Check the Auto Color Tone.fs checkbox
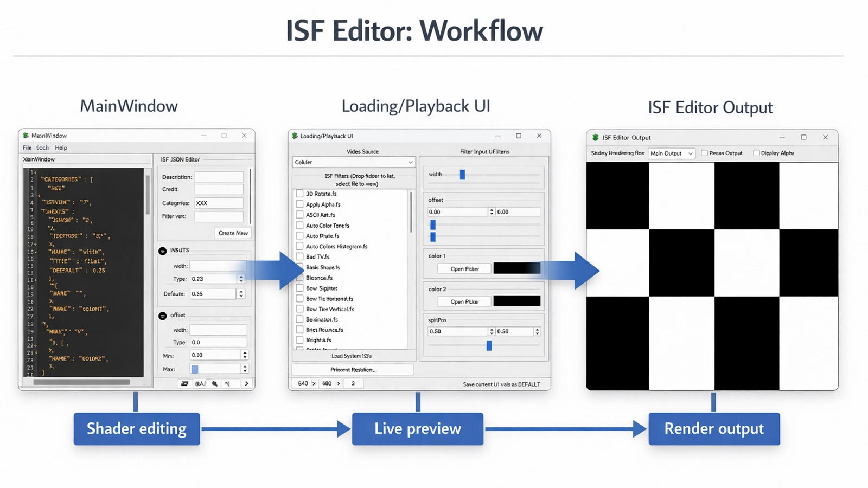868x488 pixels. [299, 226]
